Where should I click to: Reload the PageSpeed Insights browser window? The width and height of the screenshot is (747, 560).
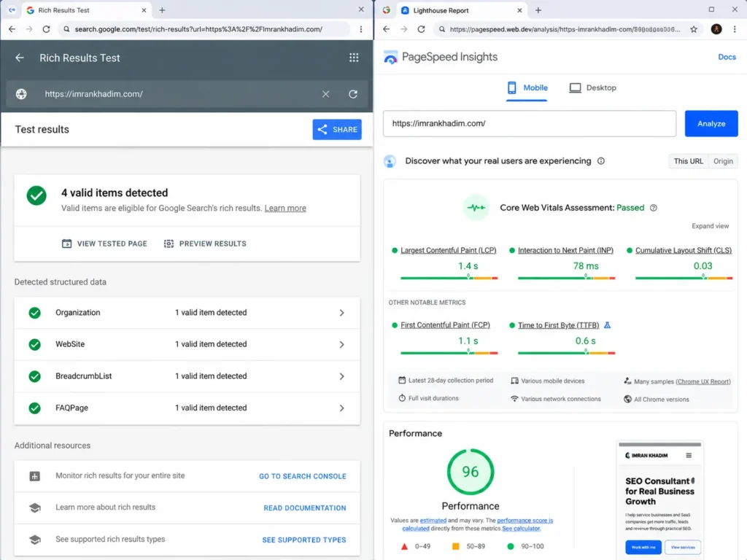[x=421, y=29]
